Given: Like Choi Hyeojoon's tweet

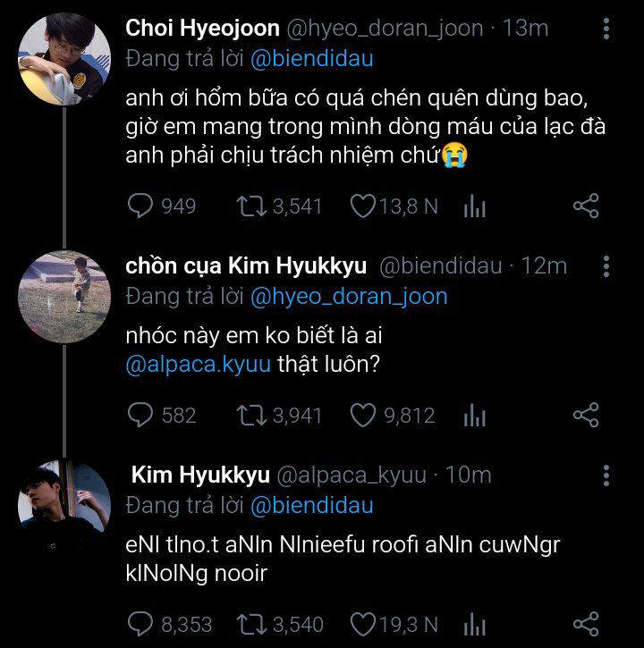Looking at the screenshot, I should (x=362, y=206).
